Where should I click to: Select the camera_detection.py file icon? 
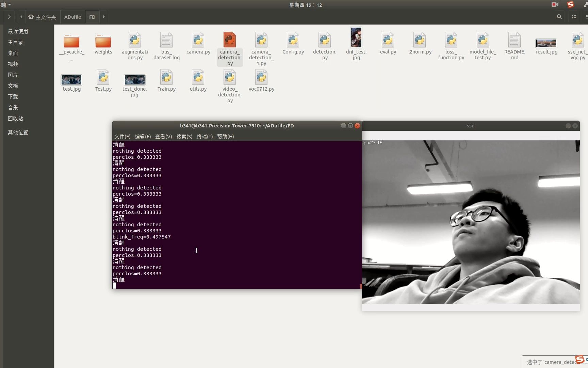point(230,40)
